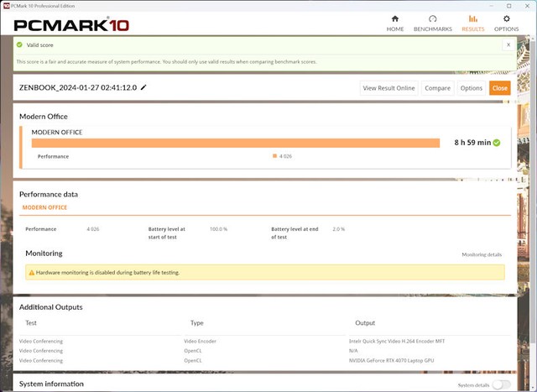This screenshot has width=537, height=392.
Task: Select Intel Quick Sync Video H.264 Encoder output
Action: pyautogui.click(x=397, y=342)
